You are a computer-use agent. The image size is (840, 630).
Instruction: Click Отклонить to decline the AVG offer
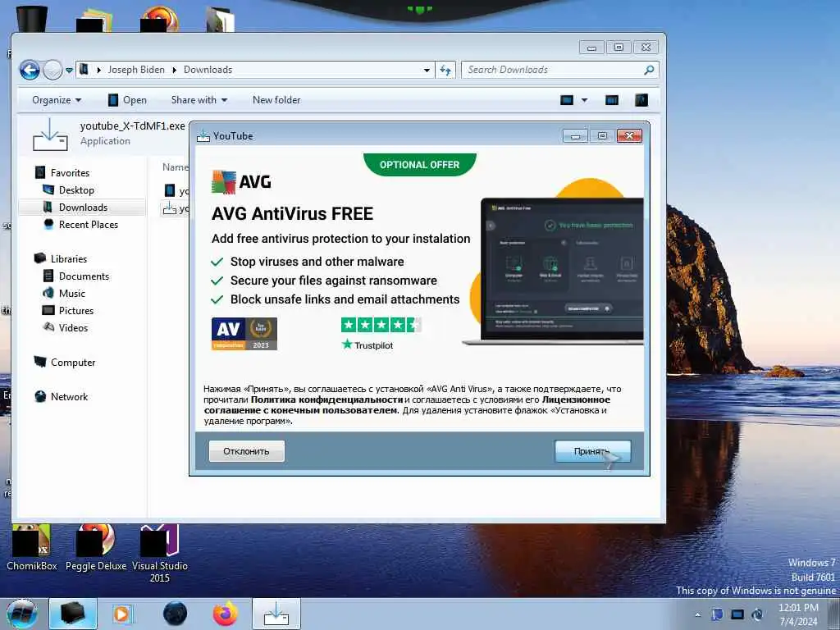pyautogui.click(x=246, y=451)
